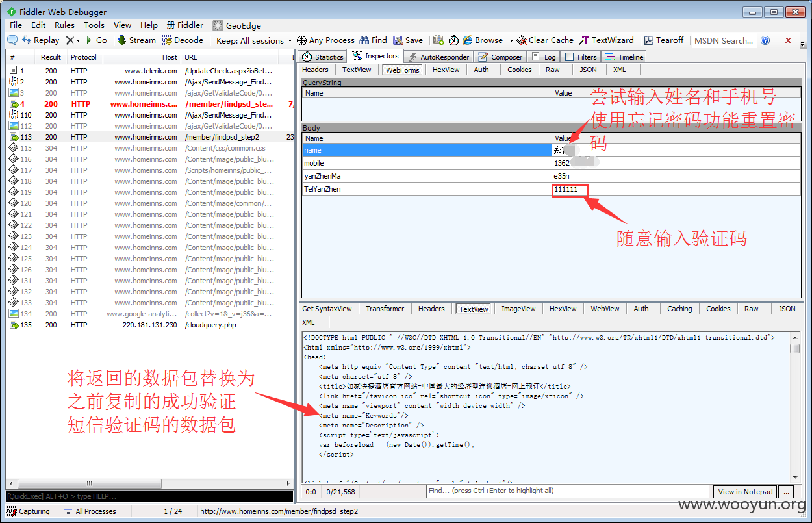Select the request Headers inspector tab
The image size is (812, 523).
click(x=315, y=70)
